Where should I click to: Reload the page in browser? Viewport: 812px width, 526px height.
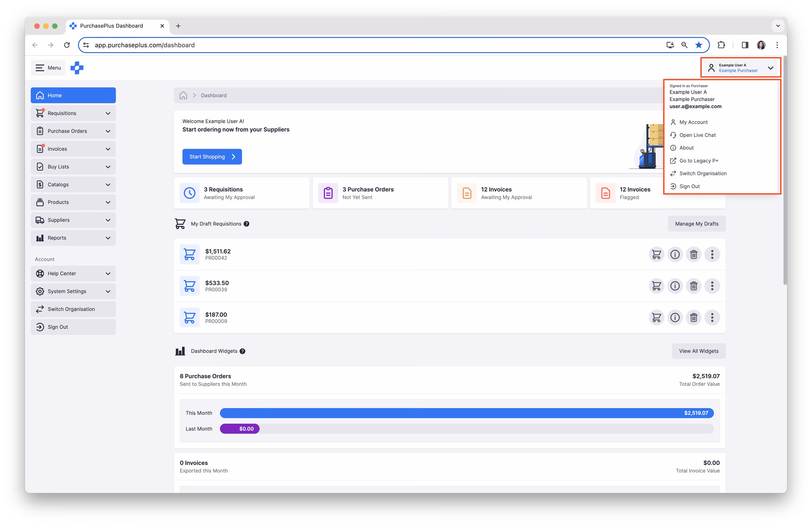pos(67,45)
